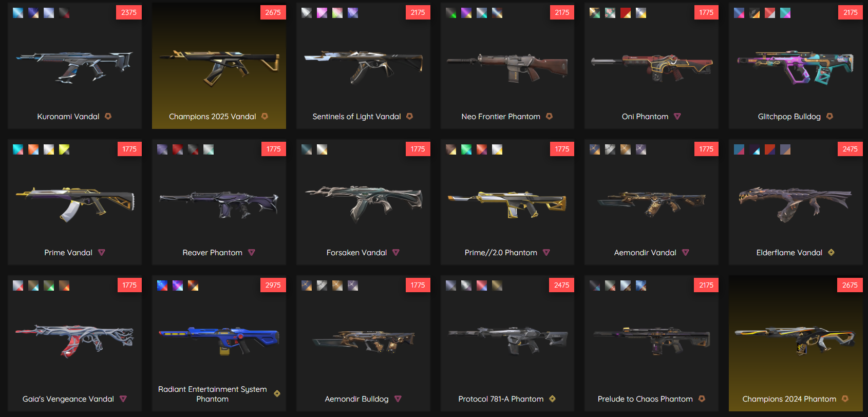The width and height of the screenshot is (868, 417).
Task: Click the tier icon next to Kuronami Vandal
Action: (108, 117)
